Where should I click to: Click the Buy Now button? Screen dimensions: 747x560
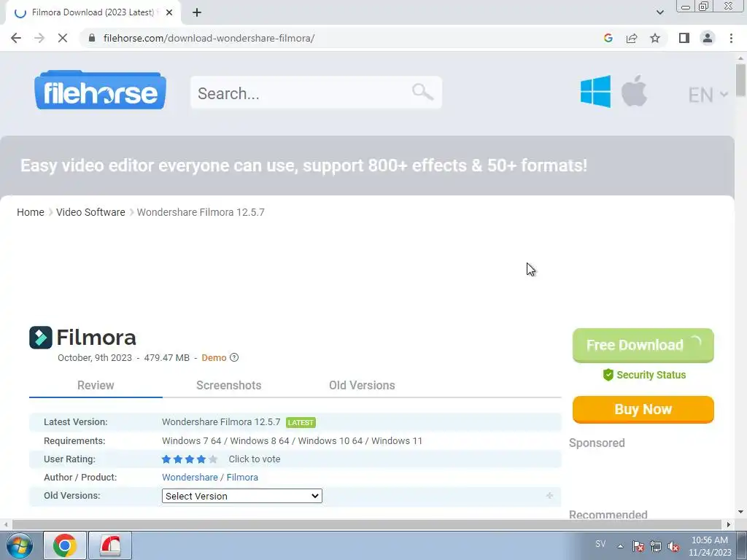click(x=643, y=410)
